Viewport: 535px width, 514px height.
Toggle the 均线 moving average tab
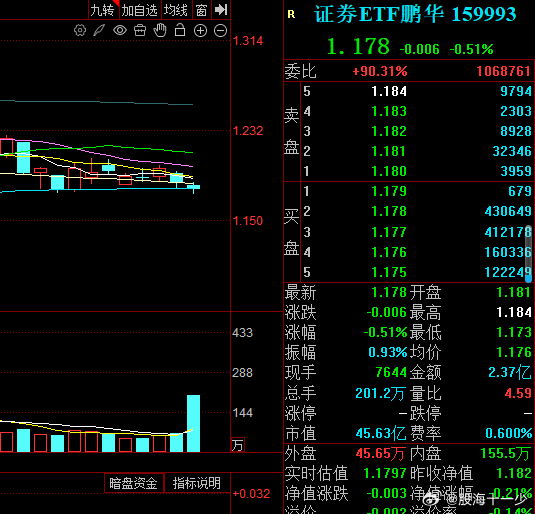tap(176, 10)
